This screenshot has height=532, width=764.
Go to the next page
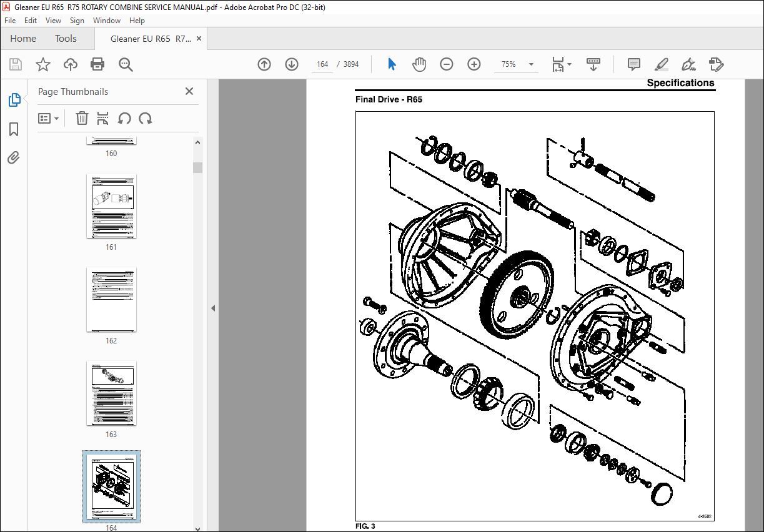click(x=291, y=64)
